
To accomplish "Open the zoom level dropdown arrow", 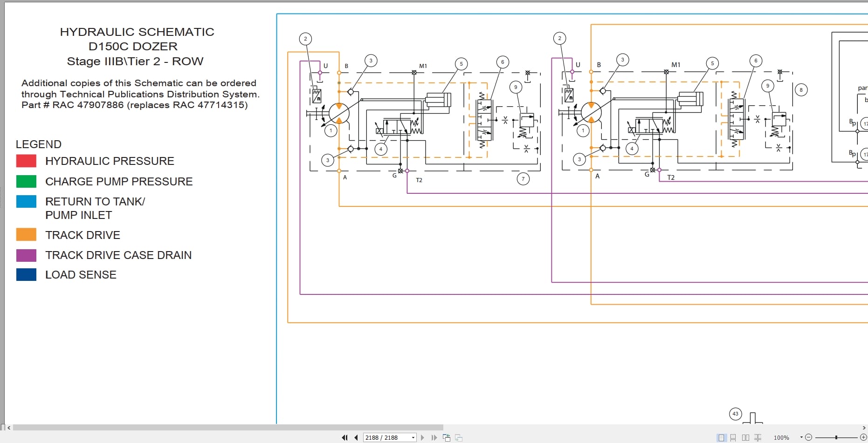I will (x=801, y=437).
